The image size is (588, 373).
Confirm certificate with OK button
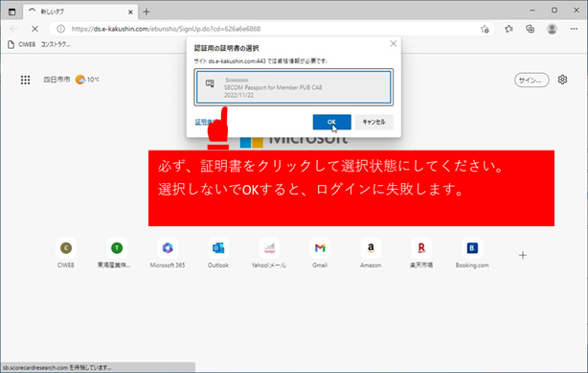coord(332,122)
